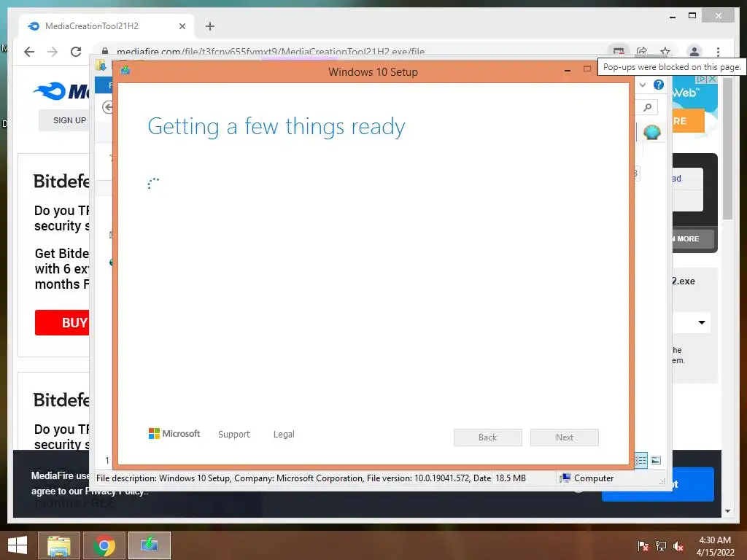Reload the MediaFire page in Chrome
The height and width of the screenshot is (560, 747).
[76, 52]
